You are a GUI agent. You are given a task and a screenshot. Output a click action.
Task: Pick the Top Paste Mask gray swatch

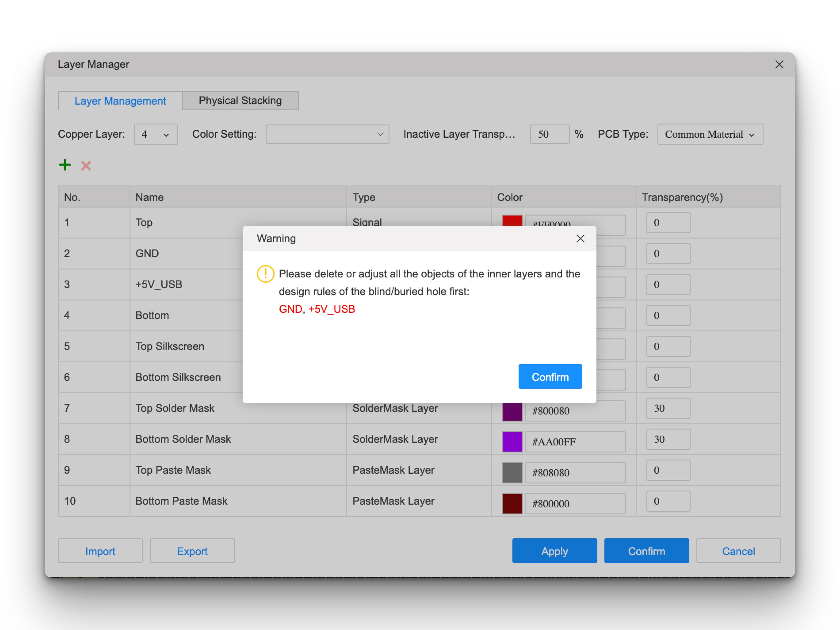[x=512, y=473]
